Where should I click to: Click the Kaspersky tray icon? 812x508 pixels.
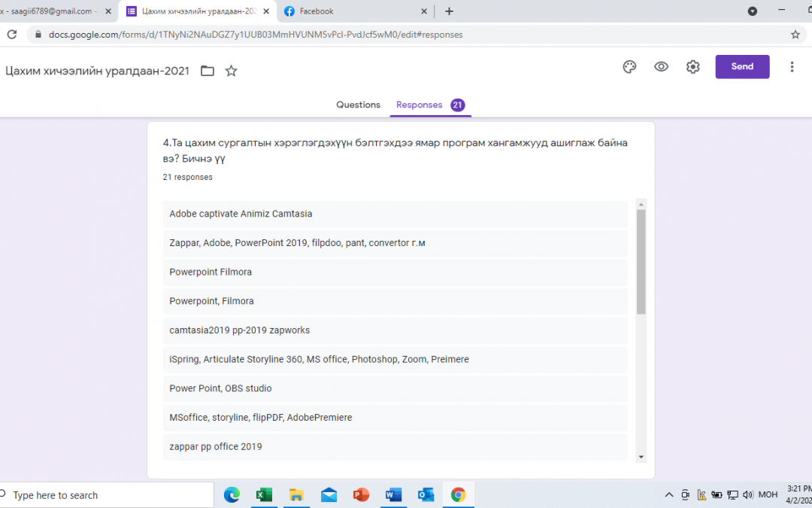click(701, 495)
